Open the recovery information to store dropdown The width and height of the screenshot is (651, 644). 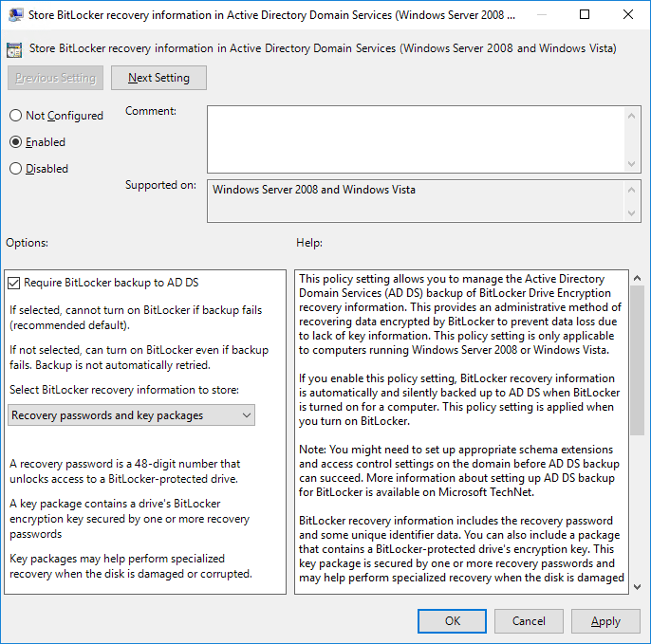tap(131, 415)
